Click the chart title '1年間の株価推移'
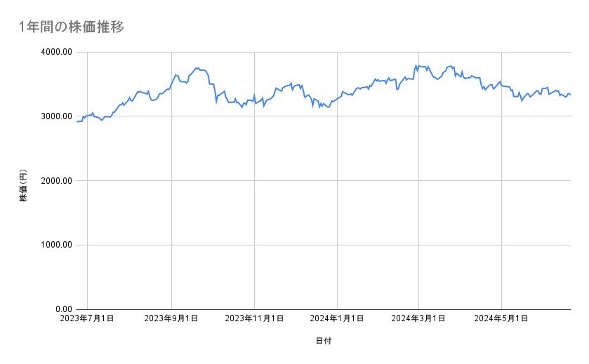Viewport: 589px width, 364px height. tap(72, 27)
